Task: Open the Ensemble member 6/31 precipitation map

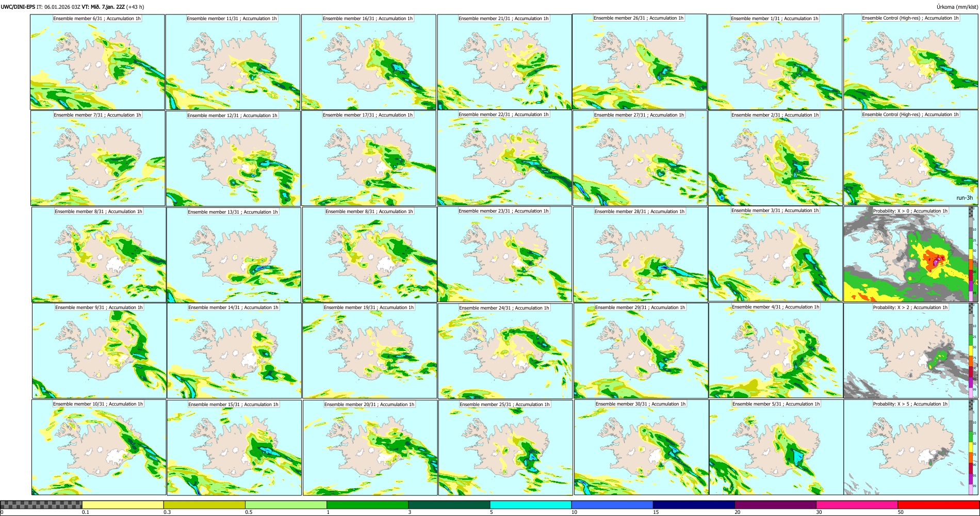Action: [97, 62]
